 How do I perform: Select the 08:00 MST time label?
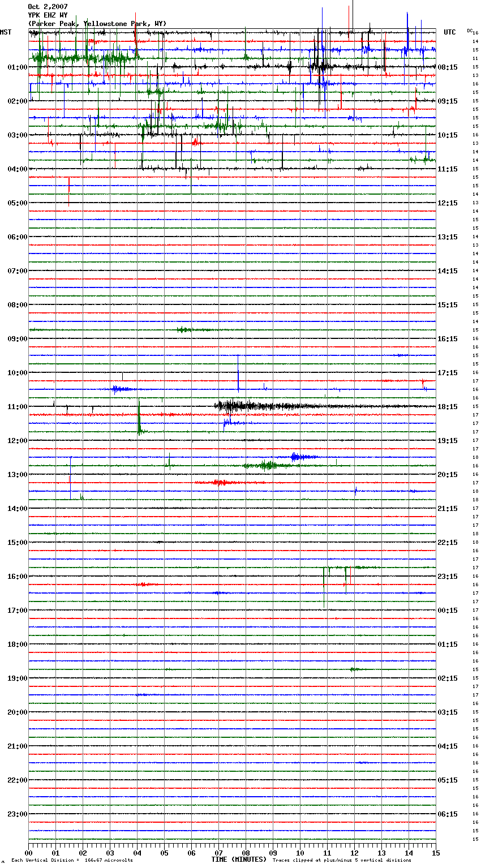point(18,305)
